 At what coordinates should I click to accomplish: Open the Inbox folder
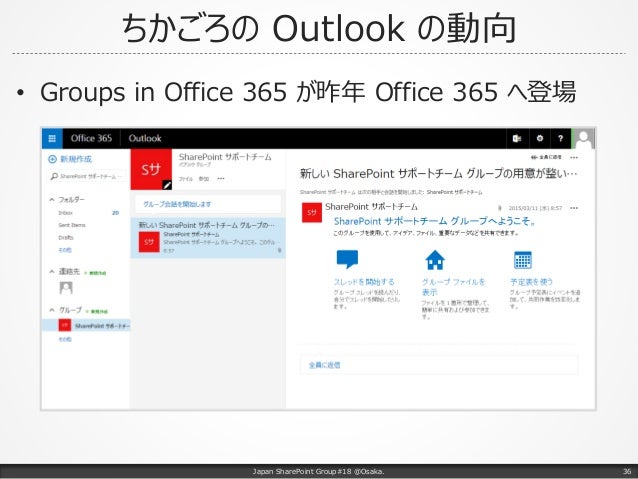pos(66,213)
